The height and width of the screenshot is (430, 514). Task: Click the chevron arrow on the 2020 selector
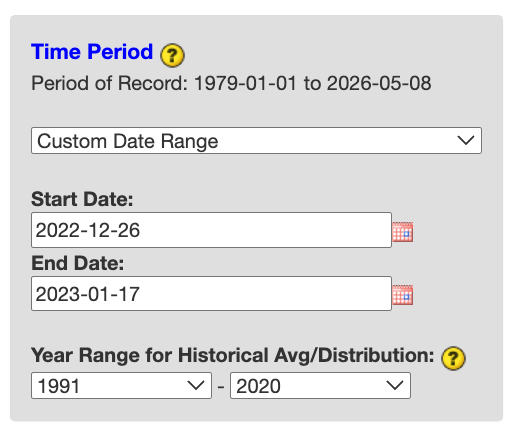pos(395,386)
